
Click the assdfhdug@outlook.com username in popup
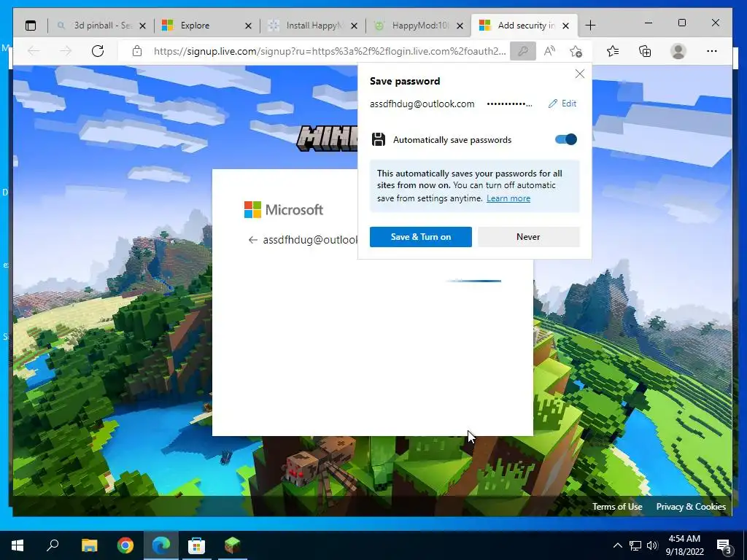pos(422,104)
